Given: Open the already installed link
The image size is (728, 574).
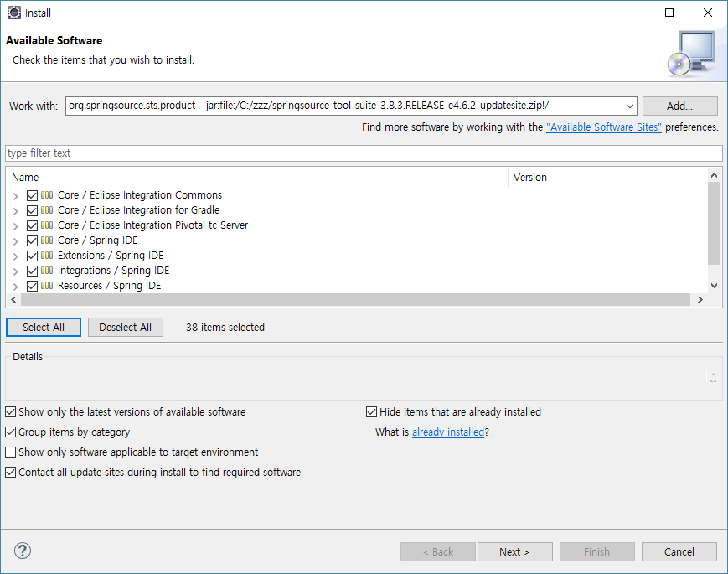Looking at the screenshot, I should [448, 432].
